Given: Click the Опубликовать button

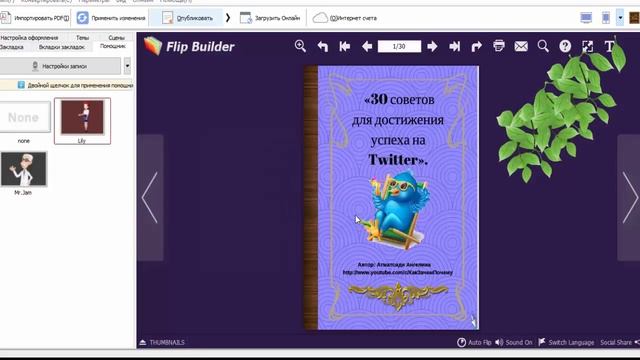Looking at the screenshot, I should click(x=187, y=18).
